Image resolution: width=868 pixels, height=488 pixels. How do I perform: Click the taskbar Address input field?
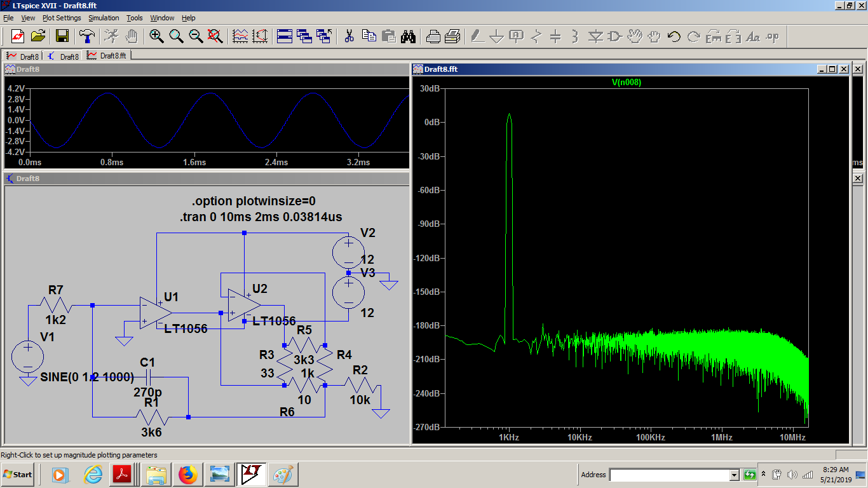point(669,475)
